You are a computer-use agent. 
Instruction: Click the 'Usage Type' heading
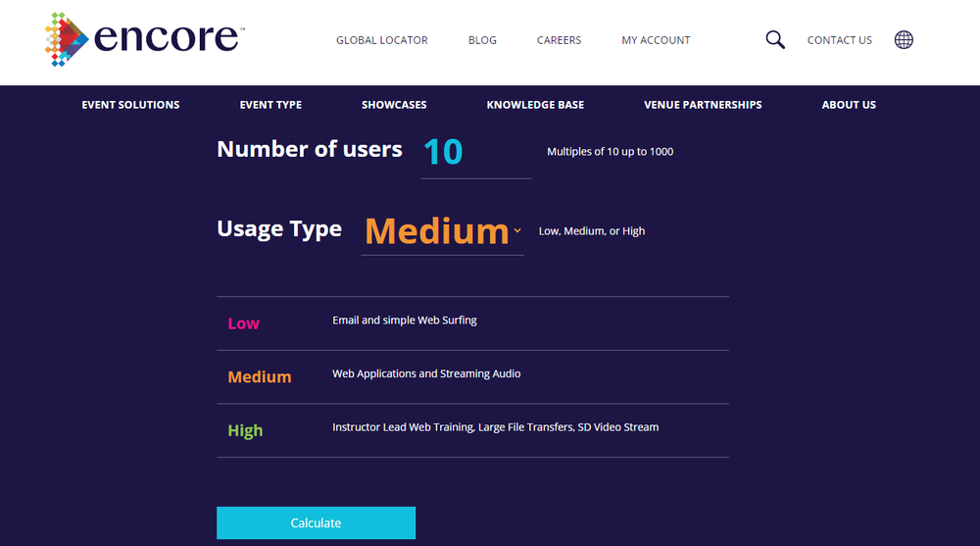[x=279, y=229]
